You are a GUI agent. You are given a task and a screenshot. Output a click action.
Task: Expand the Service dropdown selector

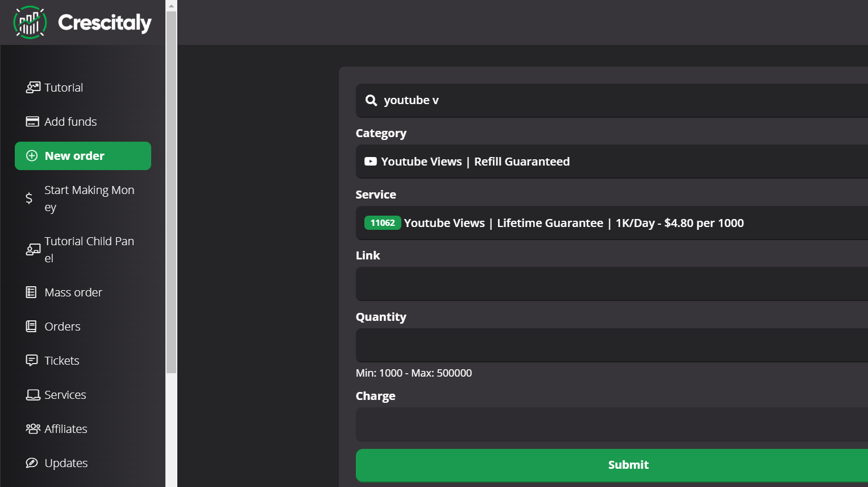[x=611, y=223]
